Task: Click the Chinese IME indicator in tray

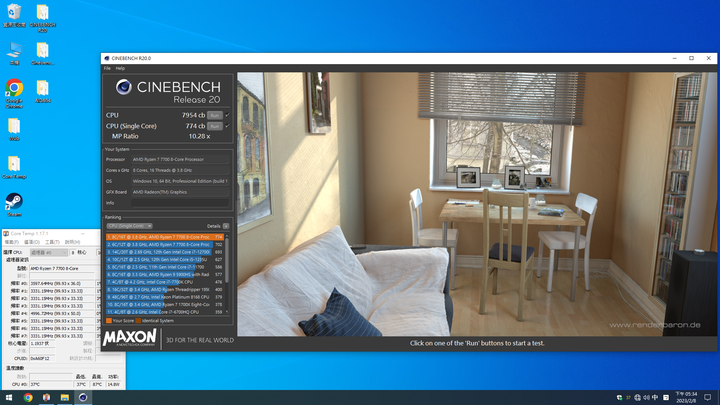Action: [x=655, y=398]
